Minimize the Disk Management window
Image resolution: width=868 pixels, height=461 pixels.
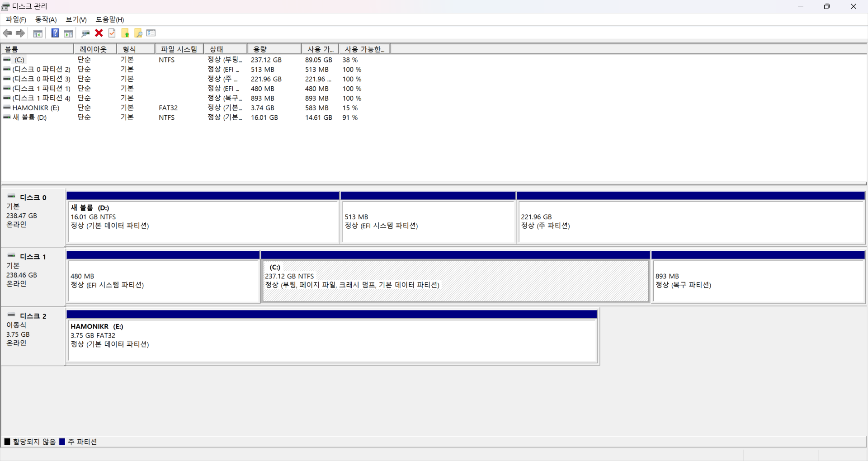coord(801,6)
